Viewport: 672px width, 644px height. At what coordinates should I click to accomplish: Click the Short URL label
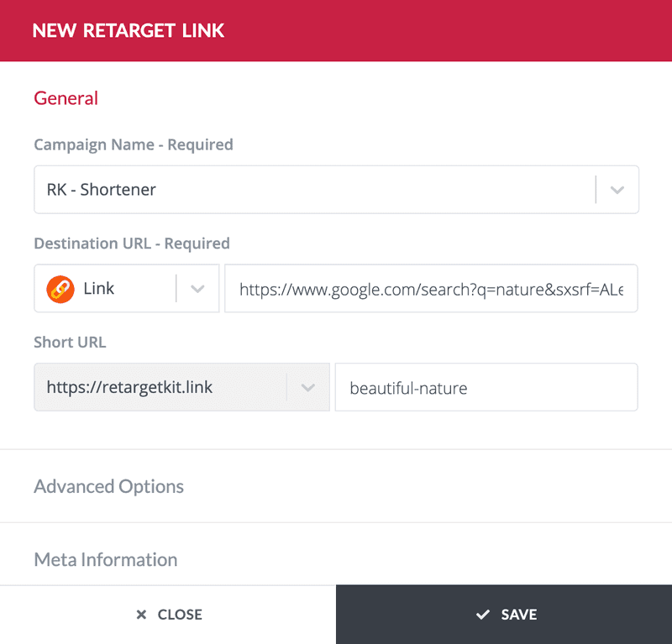click(x=70, y=343)
